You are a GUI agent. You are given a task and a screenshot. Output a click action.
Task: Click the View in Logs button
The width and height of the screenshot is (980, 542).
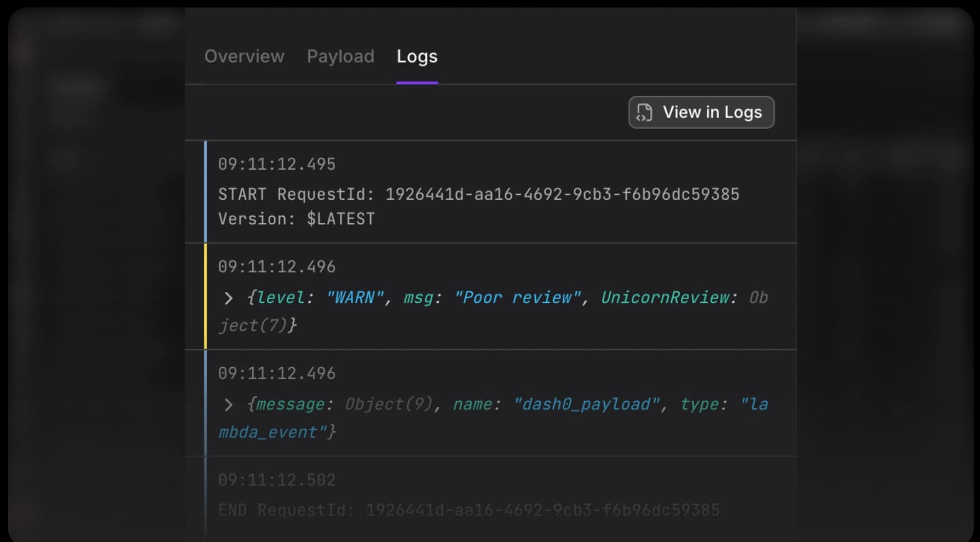(701, 112)
